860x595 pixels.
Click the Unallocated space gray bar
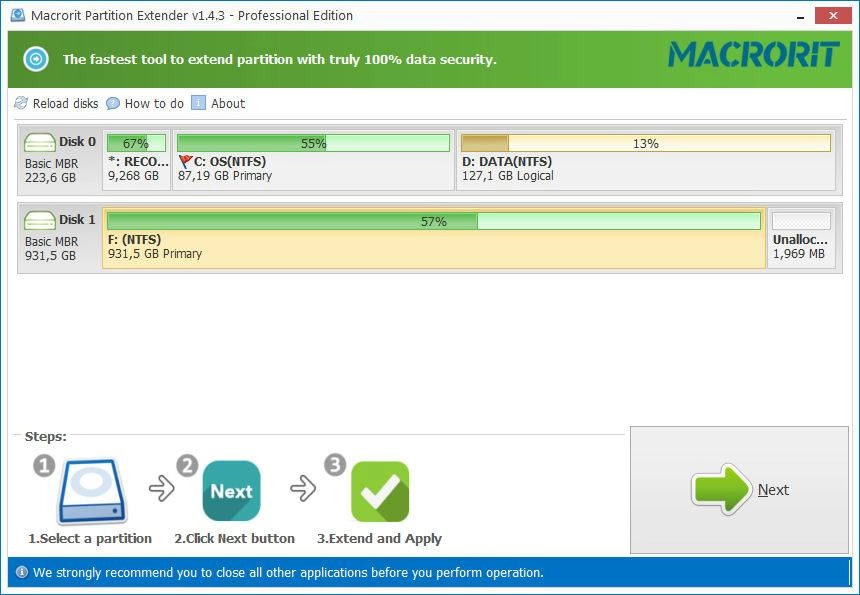click(801, 221)
